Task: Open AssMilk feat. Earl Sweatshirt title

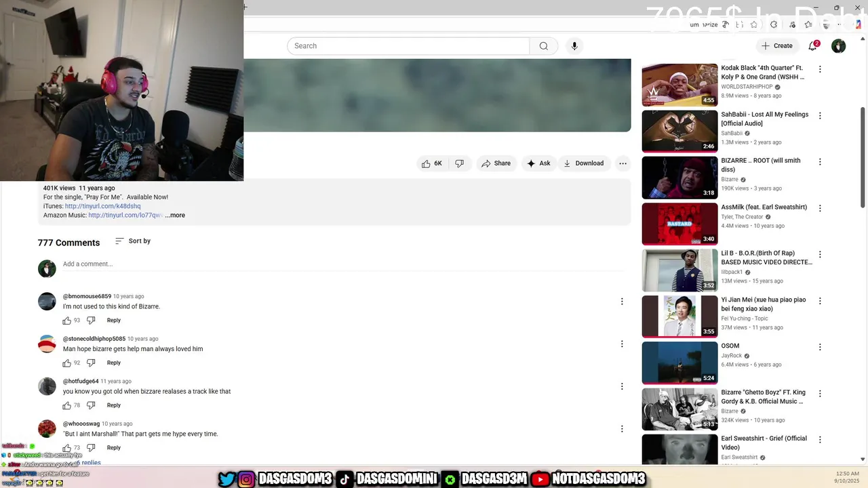Action: pos(764,207)
